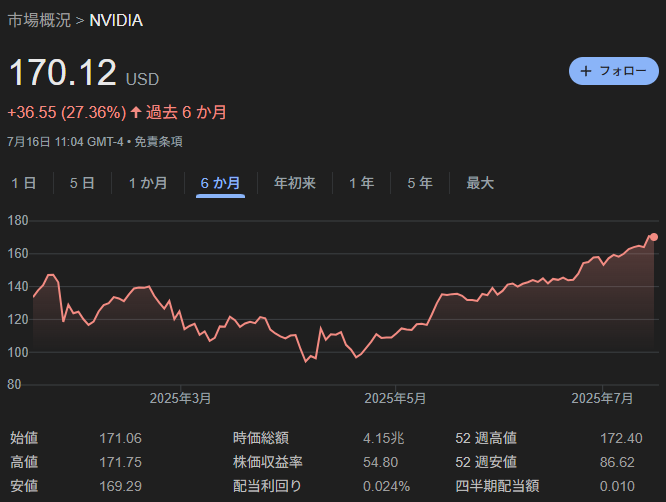Click the 株価収益率 value 54.80
The width and height of the screenshot is (666, 502).
(381, 462)
